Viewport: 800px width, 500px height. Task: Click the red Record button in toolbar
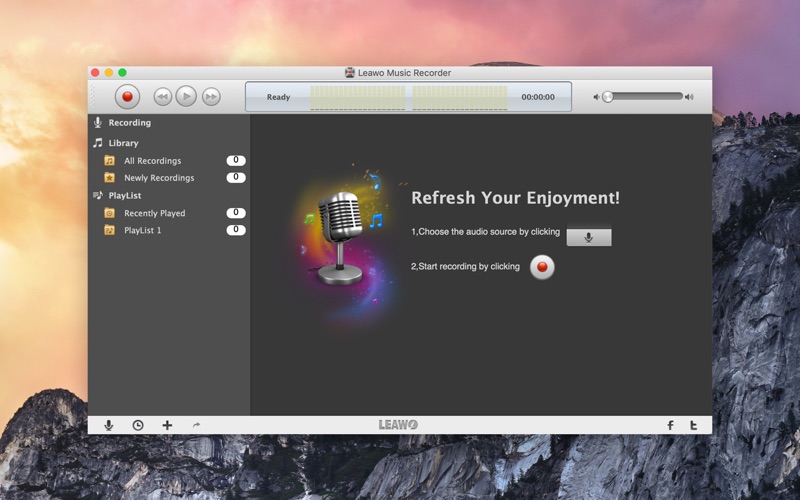click(127, 96)
